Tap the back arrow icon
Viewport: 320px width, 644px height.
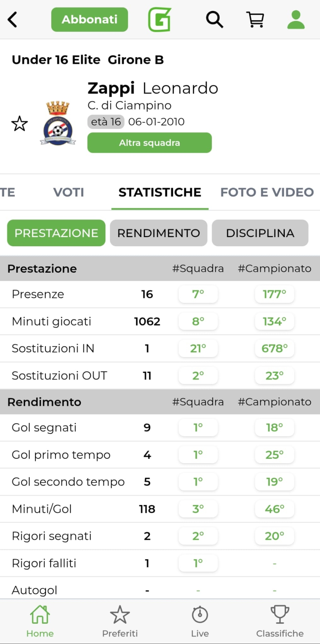coord(13,19)
